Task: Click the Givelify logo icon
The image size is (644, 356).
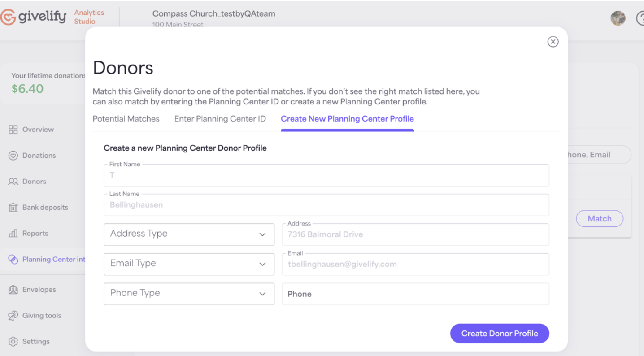Action: point(8,17)
